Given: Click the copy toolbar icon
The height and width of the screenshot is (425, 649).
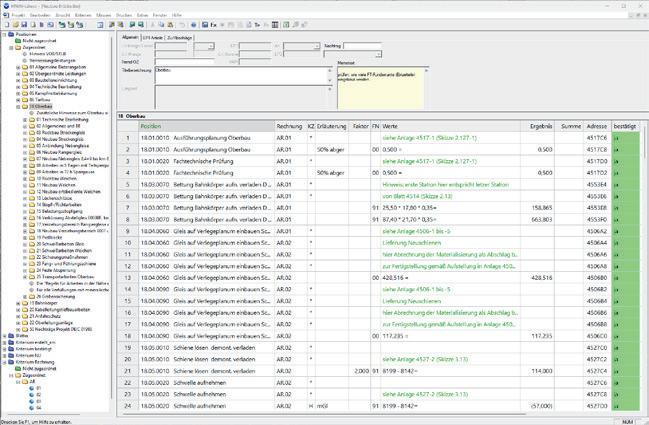Looking at the screenshot, I should click(161, 25).
